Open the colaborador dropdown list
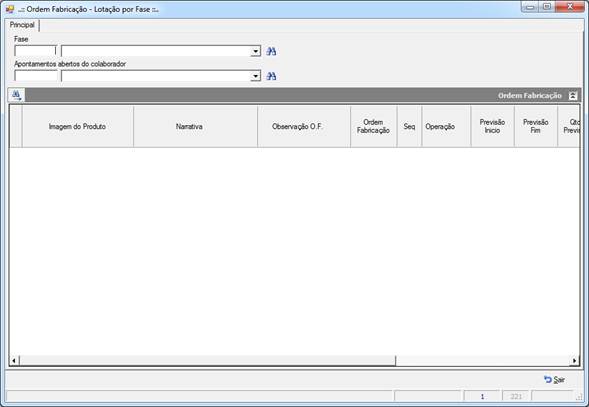Viewport: 589px width, 407px height. tap(255, 76)
